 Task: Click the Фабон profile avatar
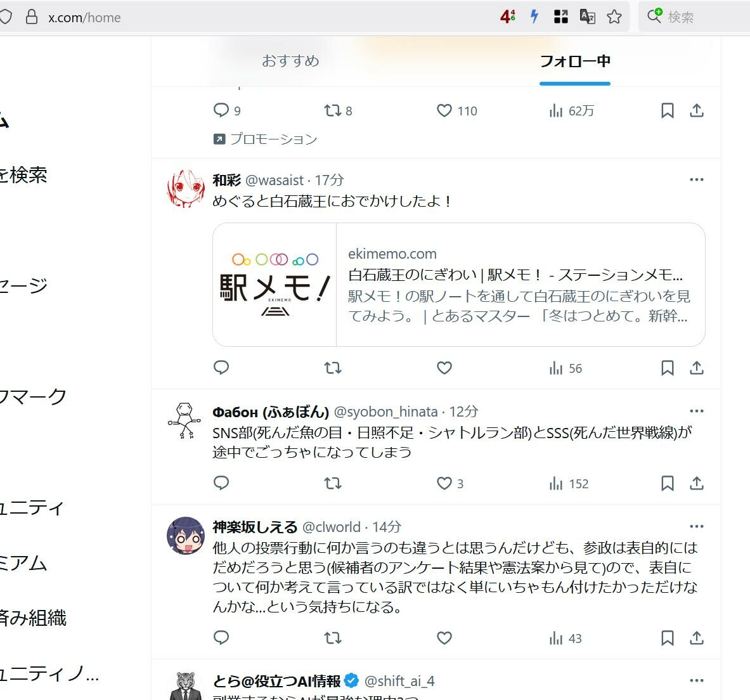tap(186, 420)
